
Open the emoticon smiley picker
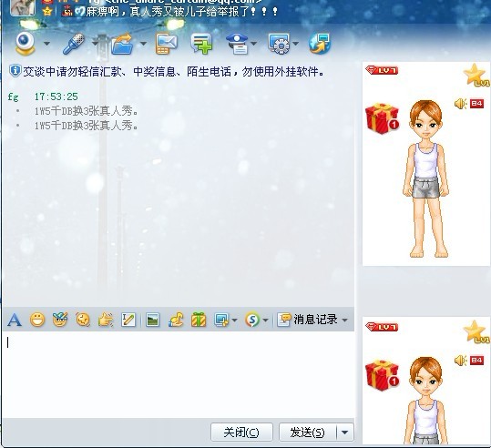point(37,320)
